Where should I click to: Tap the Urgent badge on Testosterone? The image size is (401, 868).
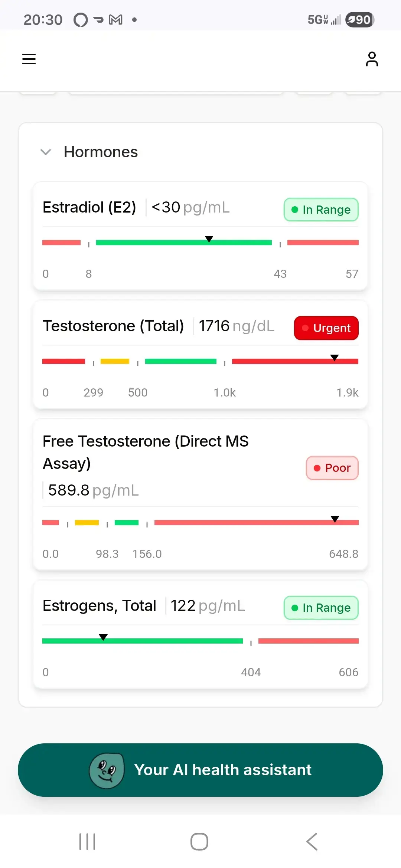pos(326,328)
